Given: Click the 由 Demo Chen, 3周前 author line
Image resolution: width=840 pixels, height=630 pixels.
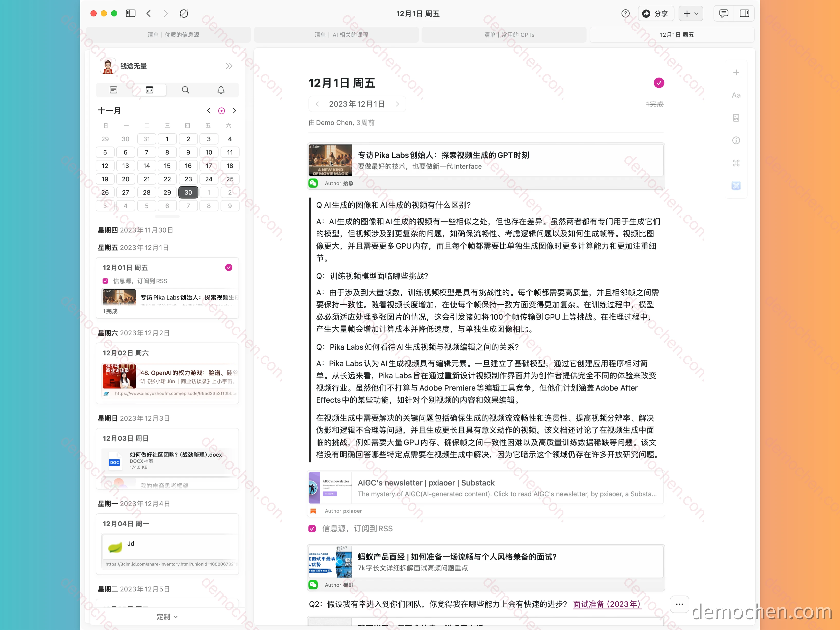Looking at the screenshot, I should 341,123.
